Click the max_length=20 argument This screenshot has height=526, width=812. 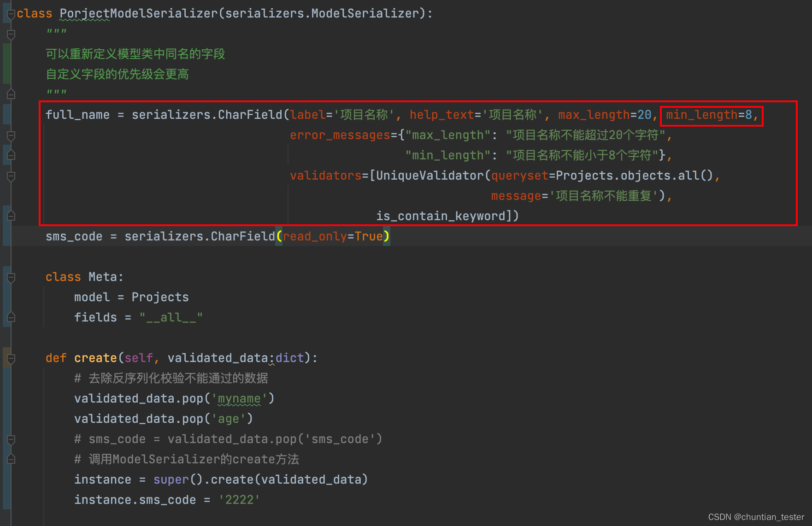pos(605,115)
